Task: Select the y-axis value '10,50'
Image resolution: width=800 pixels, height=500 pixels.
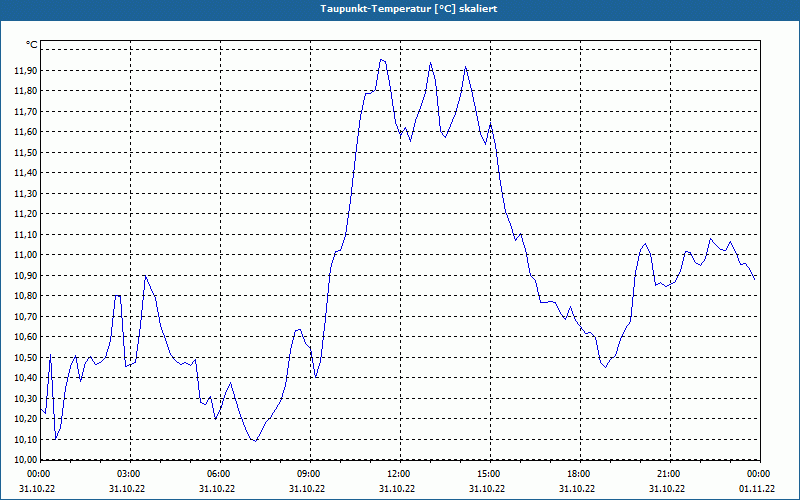Action: coord(26,357)
